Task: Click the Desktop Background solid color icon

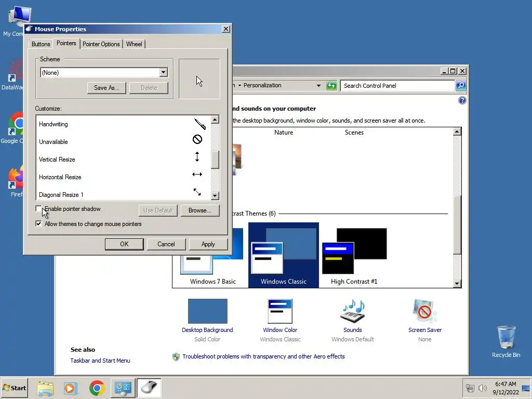Action: click(208, 311)
